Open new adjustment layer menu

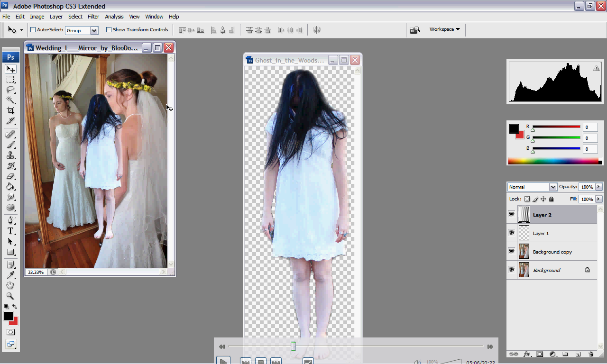[552, 354]
